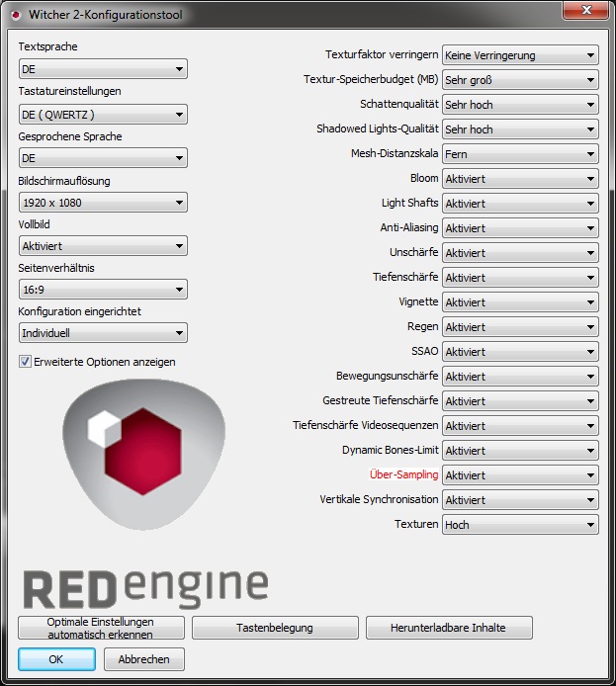This screenshot has height=686, width=616.
Task: Open the Textsprache dropdown
Action: (103, 69)
